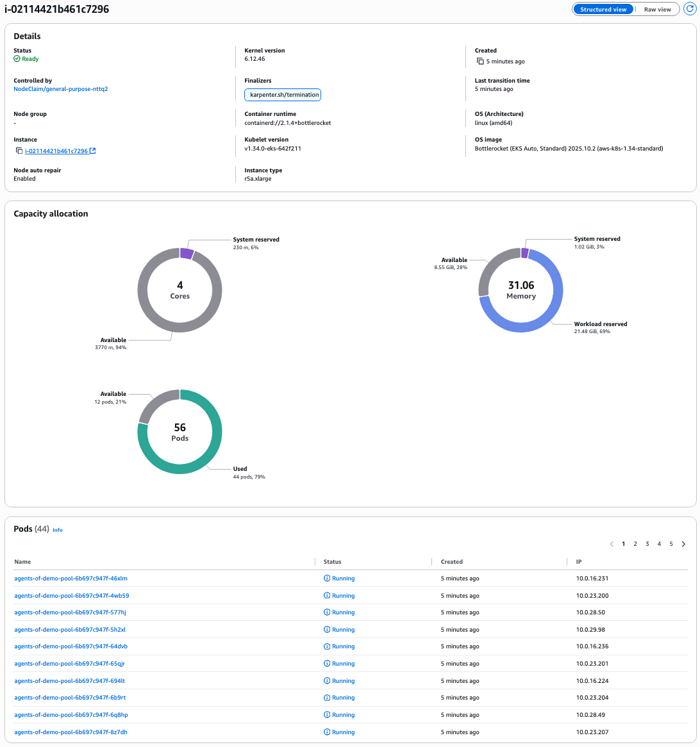This screenshot has height=747, width=700.
Task: Click the next page chevron in the Pods table
Action: 683,544
